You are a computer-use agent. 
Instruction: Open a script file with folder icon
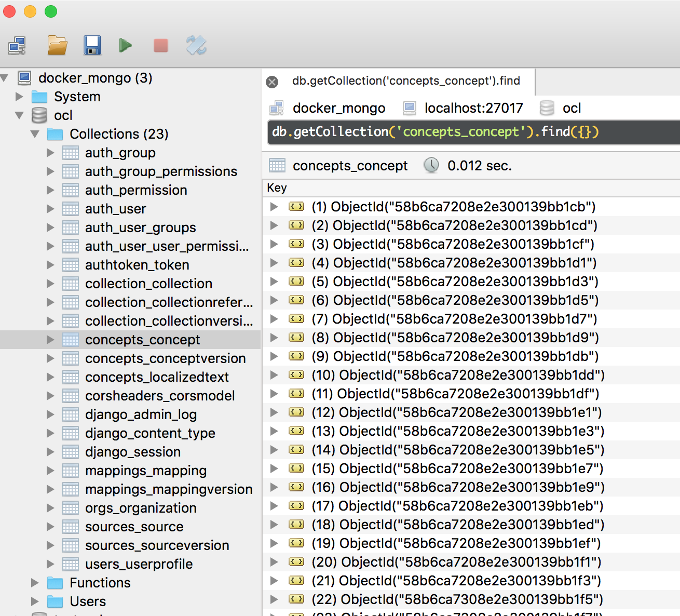[x=57, y=46]
